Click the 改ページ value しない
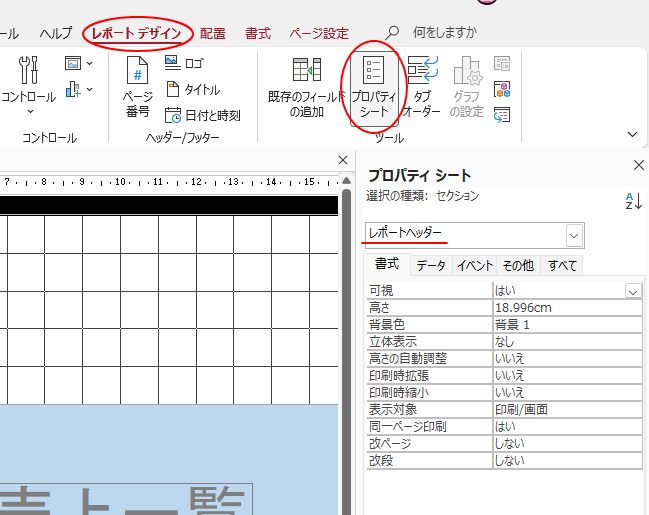This screenshot has width=649, height=515. point(567,444)
